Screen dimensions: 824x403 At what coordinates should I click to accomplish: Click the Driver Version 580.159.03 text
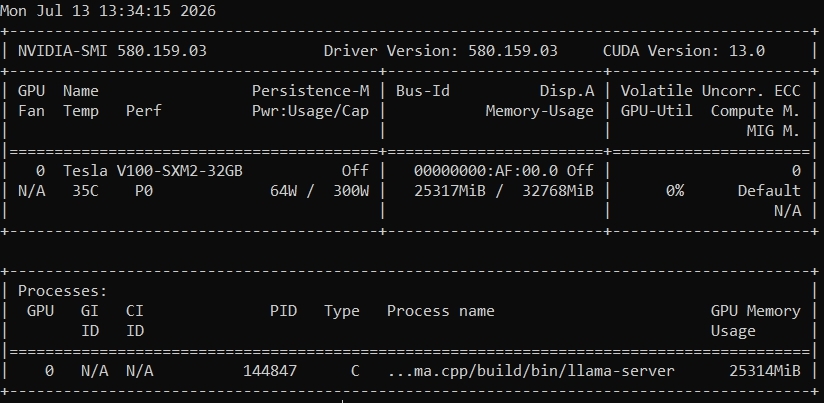[440, 51]
